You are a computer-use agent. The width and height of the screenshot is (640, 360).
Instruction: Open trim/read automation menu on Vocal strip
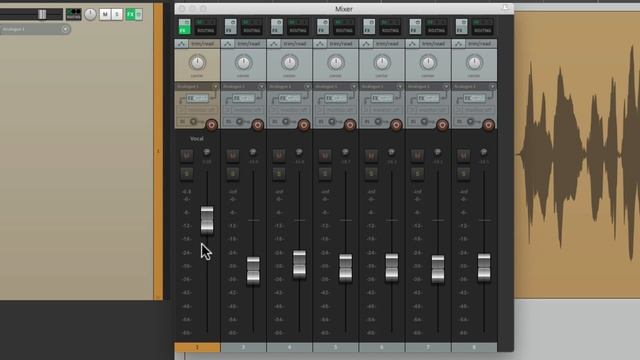coord(203,44)
